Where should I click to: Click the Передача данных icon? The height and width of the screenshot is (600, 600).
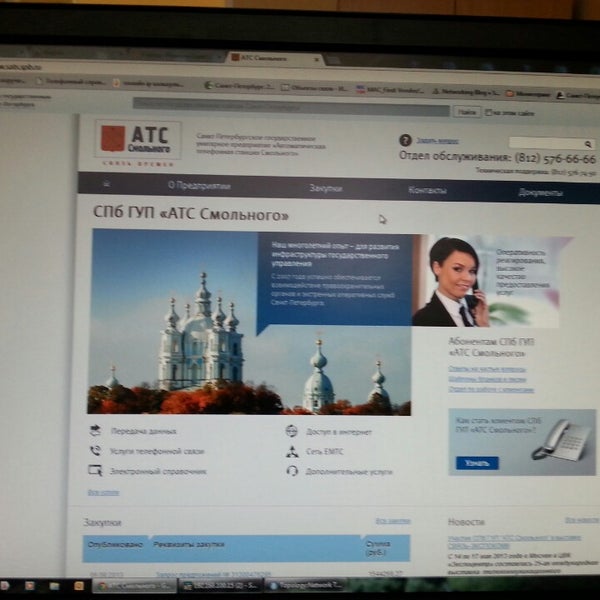[x=95, y=430]
